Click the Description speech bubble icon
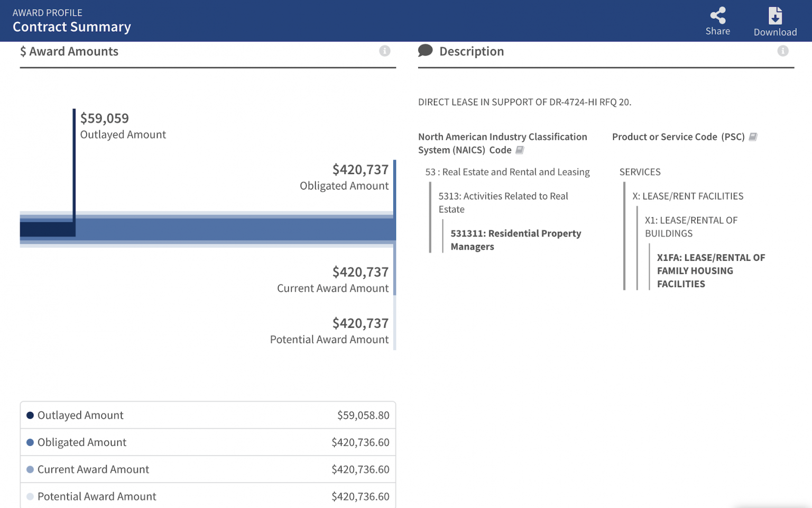Viewport: 812px width, 508px height. pos(425,51)
